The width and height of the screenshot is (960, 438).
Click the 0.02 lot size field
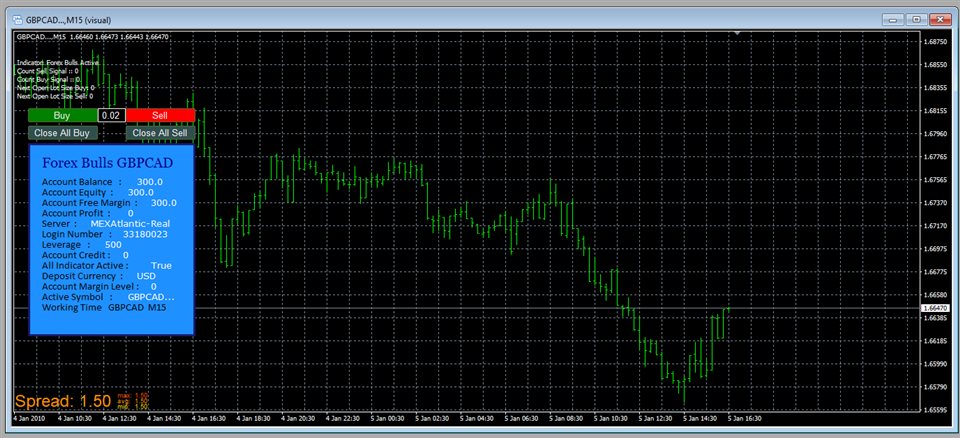pos(111,116)
